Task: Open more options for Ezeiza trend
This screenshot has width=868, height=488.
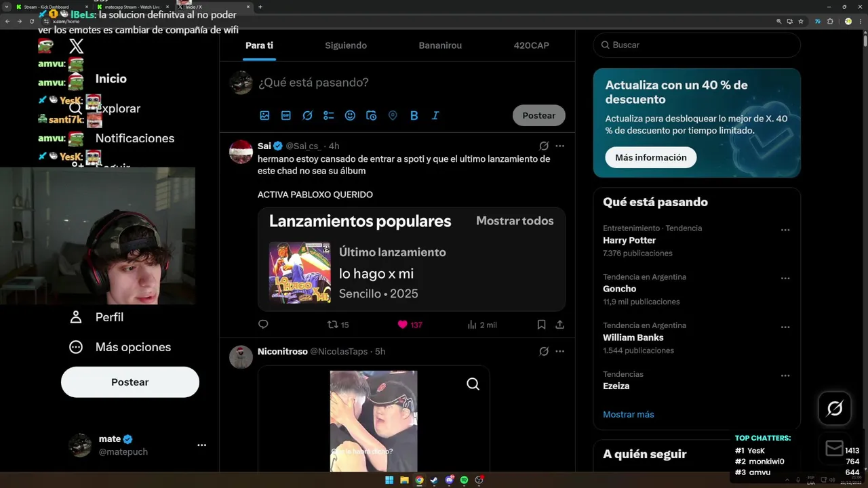Action: click(x=785, y=375)
